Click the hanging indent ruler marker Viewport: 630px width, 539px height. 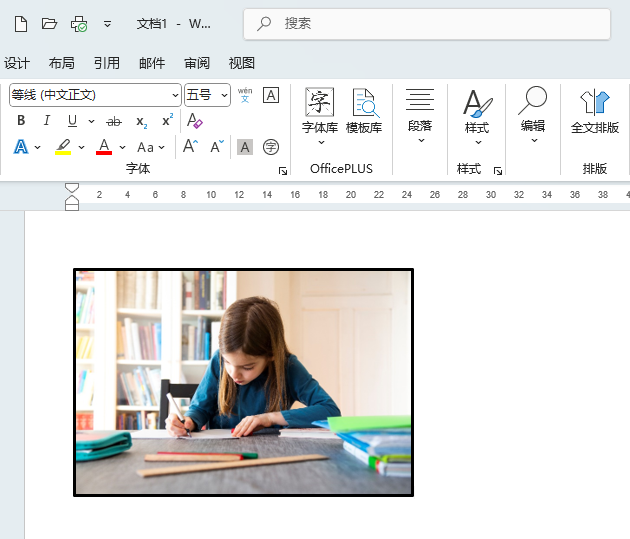[72, 200]
